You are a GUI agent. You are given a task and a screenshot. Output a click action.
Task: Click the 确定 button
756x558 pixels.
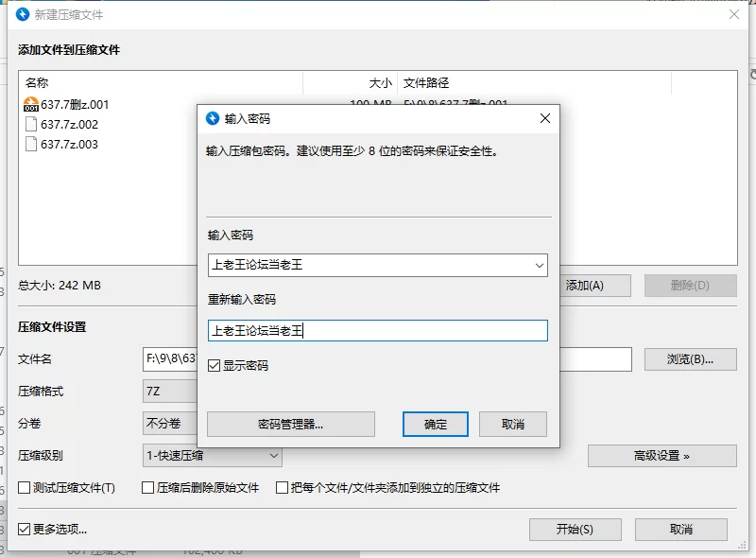point(436,424)
